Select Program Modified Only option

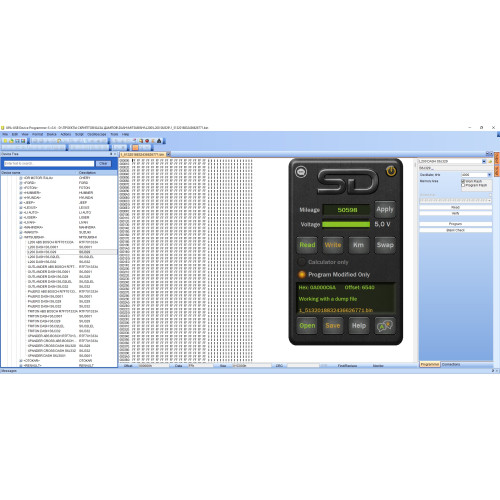point(302,275)
